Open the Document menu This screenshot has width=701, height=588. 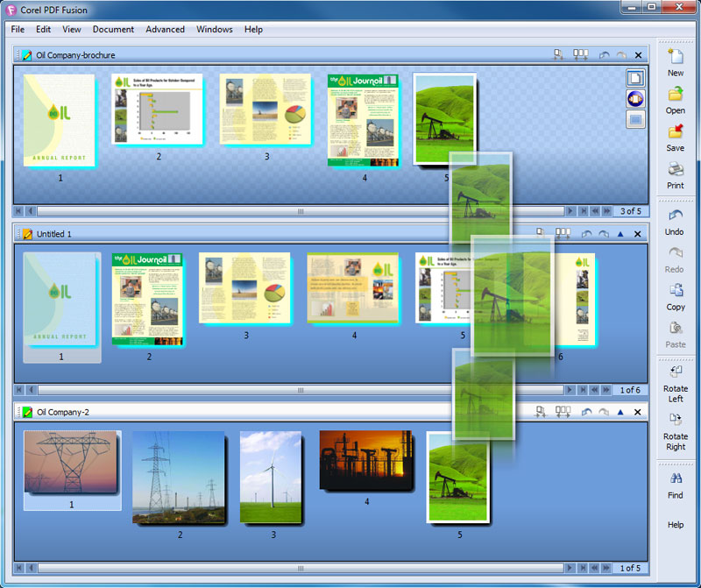coord(113,29)
